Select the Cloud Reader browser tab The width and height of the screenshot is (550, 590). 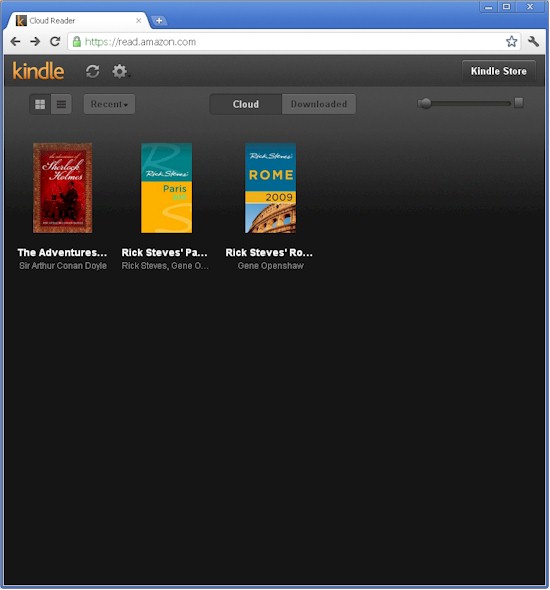point(77,21)
